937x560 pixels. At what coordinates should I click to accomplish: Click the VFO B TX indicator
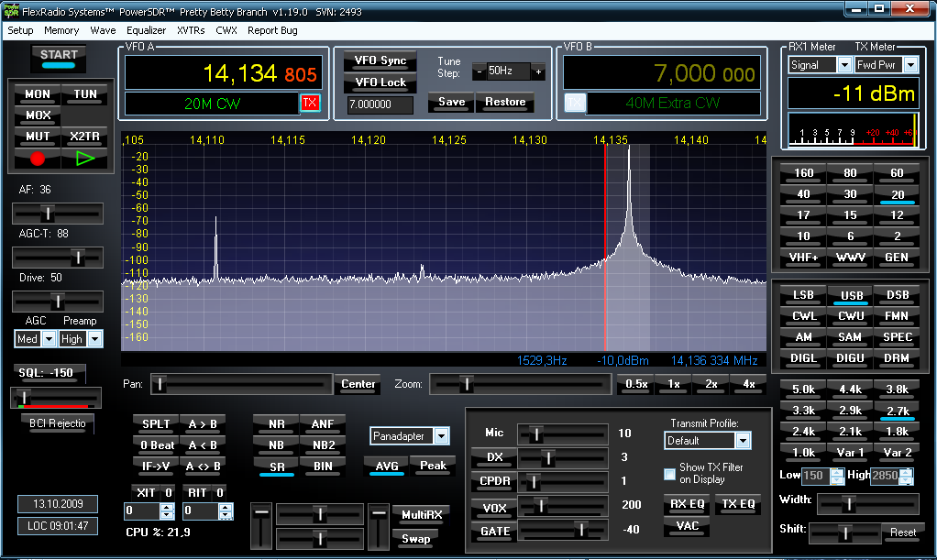[574, 103]
